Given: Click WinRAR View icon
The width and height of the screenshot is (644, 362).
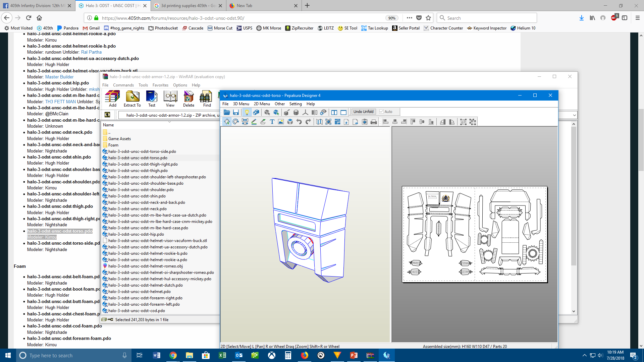Looking at the screenshot, I should 170,99.
